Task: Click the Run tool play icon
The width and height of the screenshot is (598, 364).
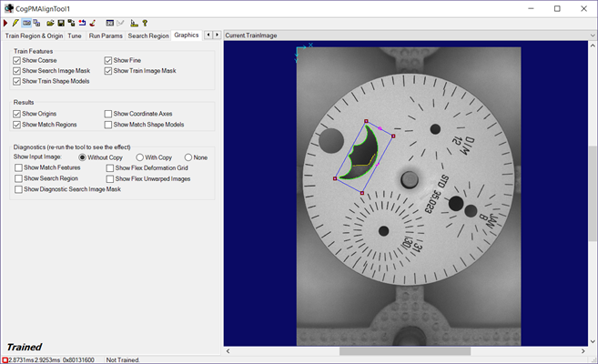Action: tap(6, 22)
